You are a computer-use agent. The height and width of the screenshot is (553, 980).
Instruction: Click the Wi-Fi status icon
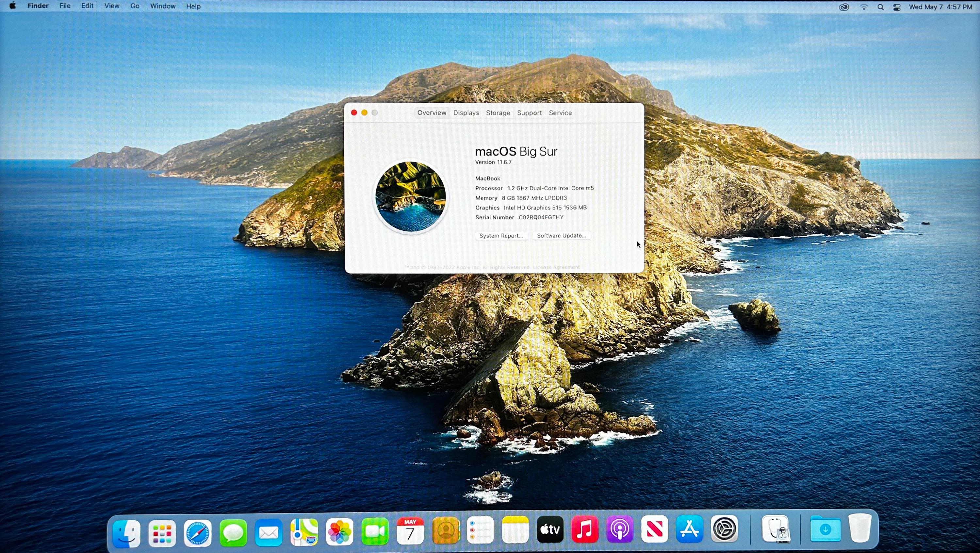(864, 7)
